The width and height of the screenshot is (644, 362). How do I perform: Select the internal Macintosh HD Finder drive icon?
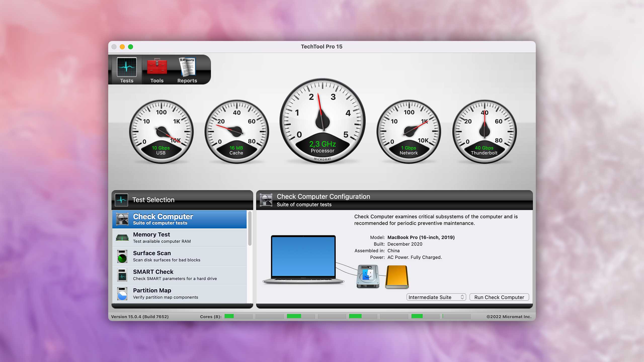click(368, 276)
